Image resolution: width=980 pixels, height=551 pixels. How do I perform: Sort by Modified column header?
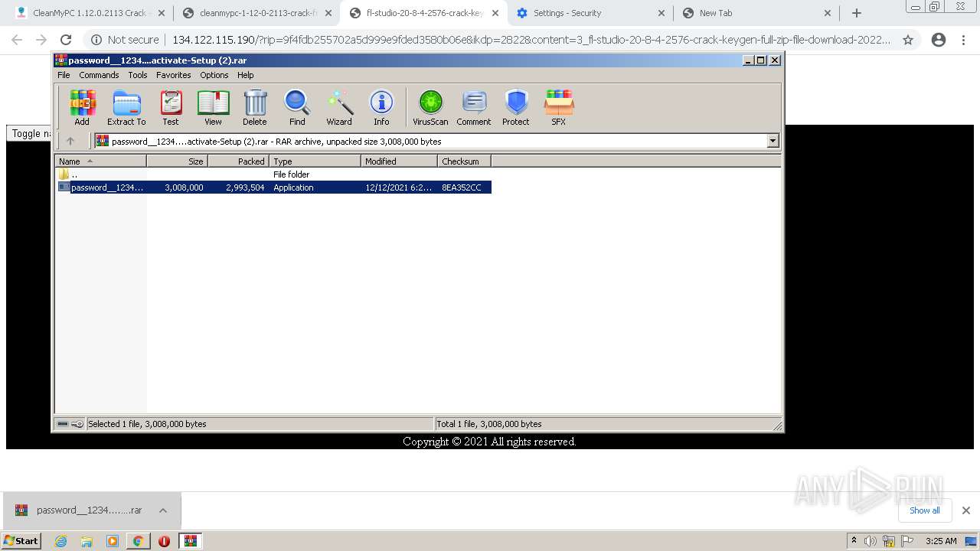click(399, 161)
